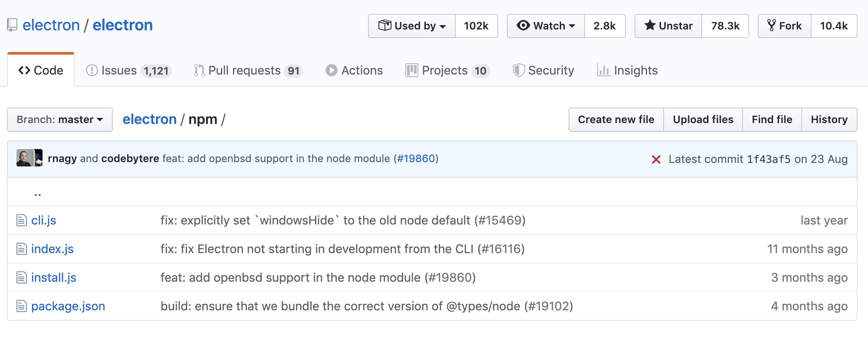Viewport: 868px width, 345px height.
Task: Click the Used by package icon
Action: coord(385,26)
